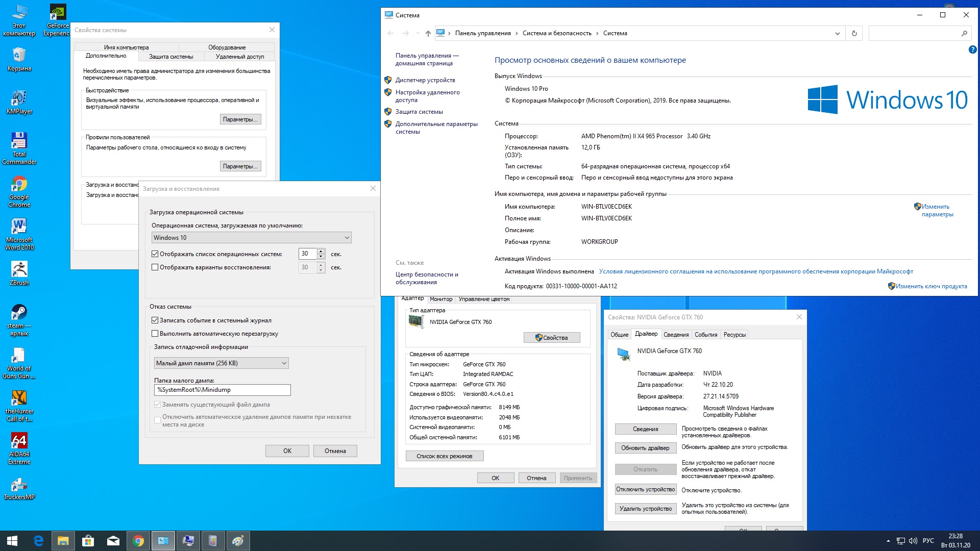The height and width of the screenshot is (551, 980).
Task: Switch to Общие tab in GTX 760 properties
Action: [619, 335]
